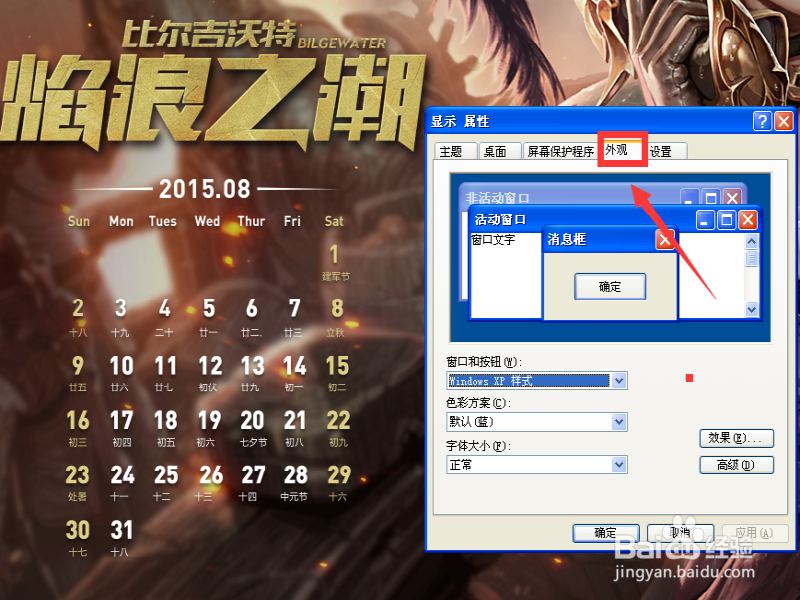Close the 显示 属性 dialog
The image size is (800, 600).
click(x=784, y=121)
